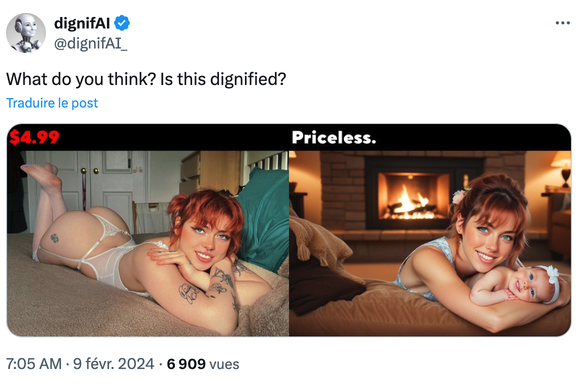Image resolution: width=582 pixels, height=387 pixels.
Task: Click the teal pillow in left photo
Action: pos(264,220)
